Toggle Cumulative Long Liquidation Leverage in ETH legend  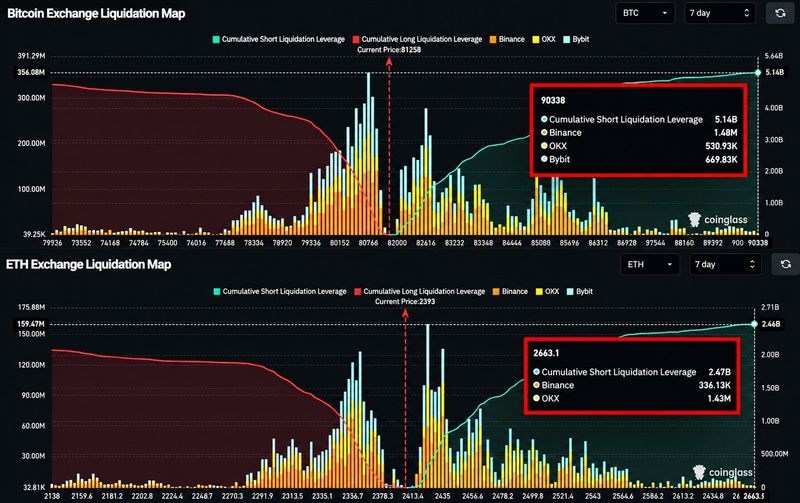(419, 291)
